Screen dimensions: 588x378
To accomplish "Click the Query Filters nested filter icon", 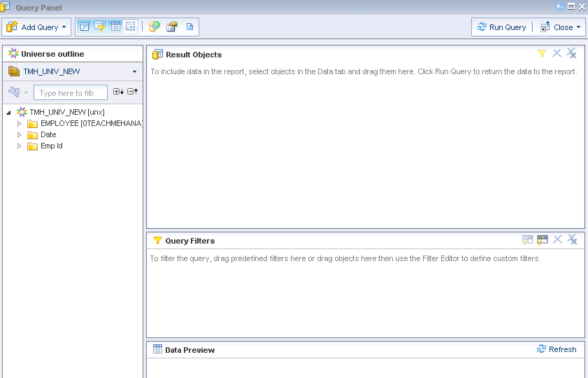I will click(528, 239).
